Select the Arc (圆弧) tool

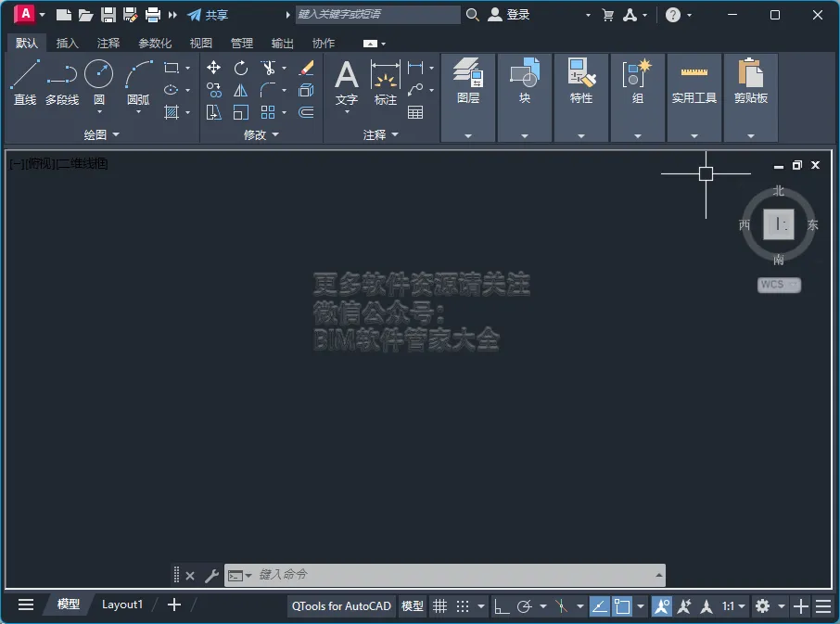139,82
